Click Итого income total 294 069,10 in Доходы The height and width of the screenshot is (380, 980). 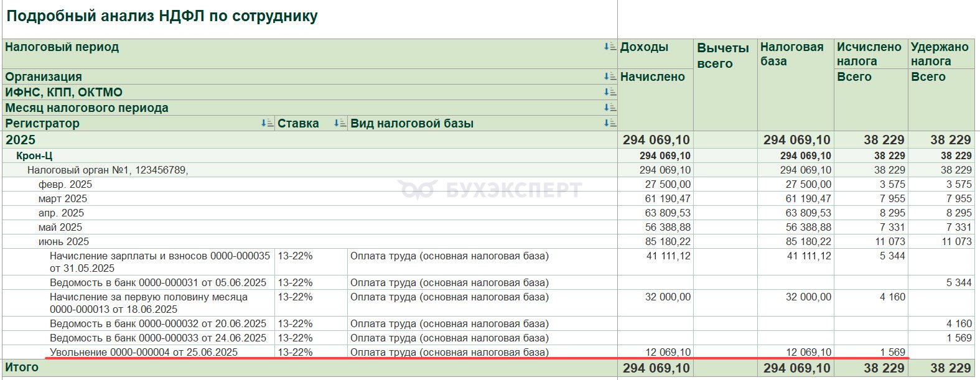(656, 368)
